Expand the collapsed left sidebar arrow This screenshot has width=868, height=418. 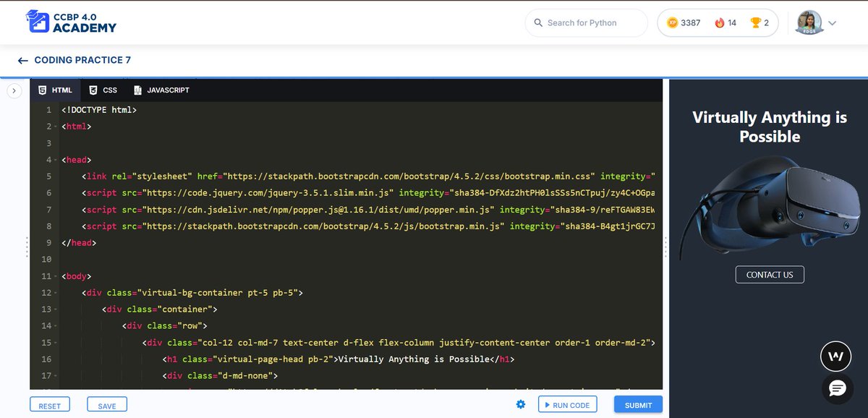pos(14,90)
